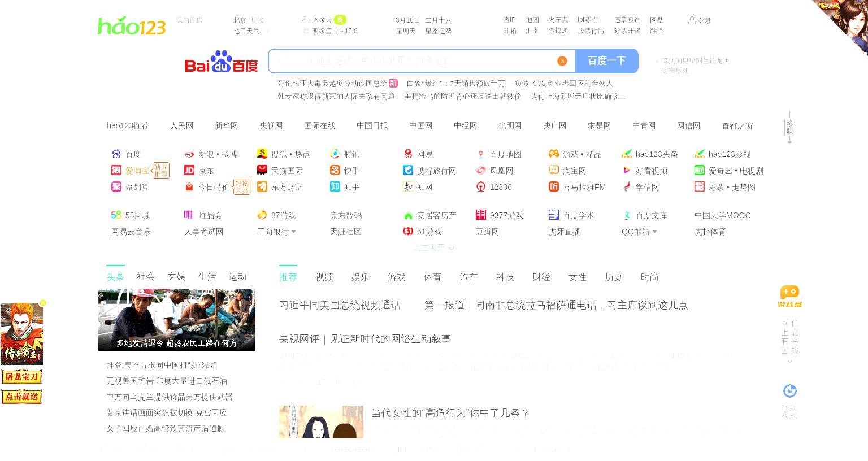
Task: Open the 七日天气 forecast link
Action: click(247, 31)
